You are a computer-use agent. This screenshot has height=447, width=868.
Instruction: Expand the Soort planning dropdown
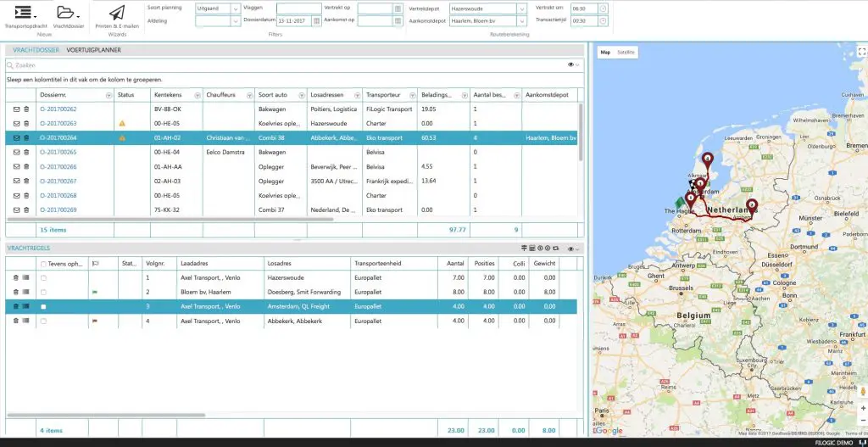(x=235, y=8)
